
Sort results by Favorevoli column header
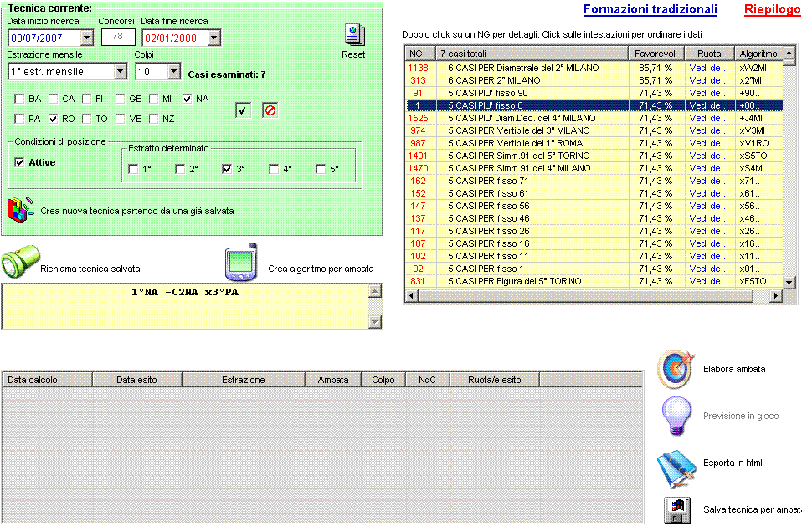tap(656, 54)
